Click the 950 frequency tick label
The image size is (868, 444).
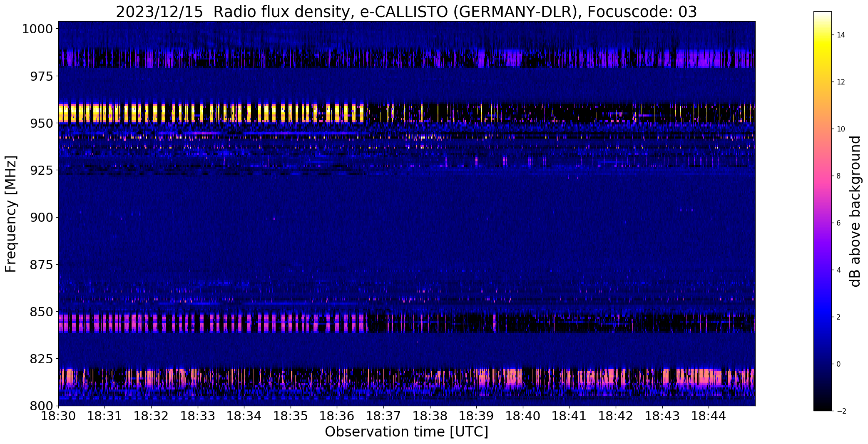[x=41, y=124]
